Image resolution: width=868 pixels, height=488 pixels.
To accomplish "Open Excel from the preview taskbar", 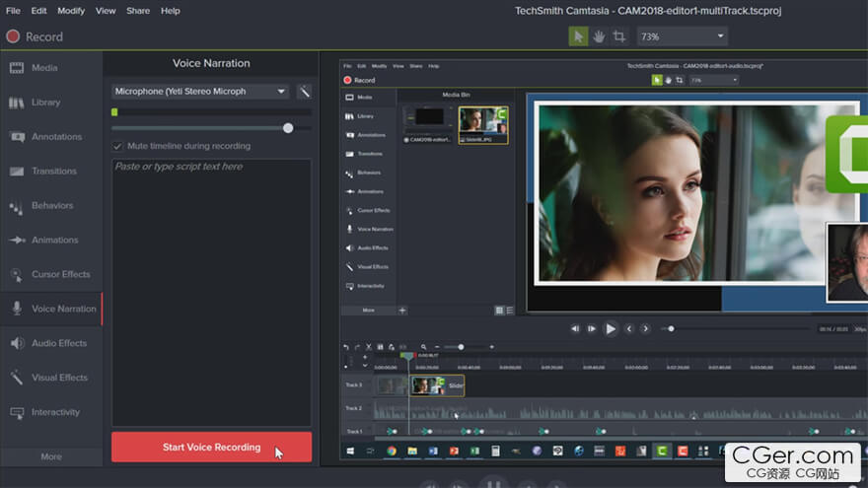I will 475,452.
